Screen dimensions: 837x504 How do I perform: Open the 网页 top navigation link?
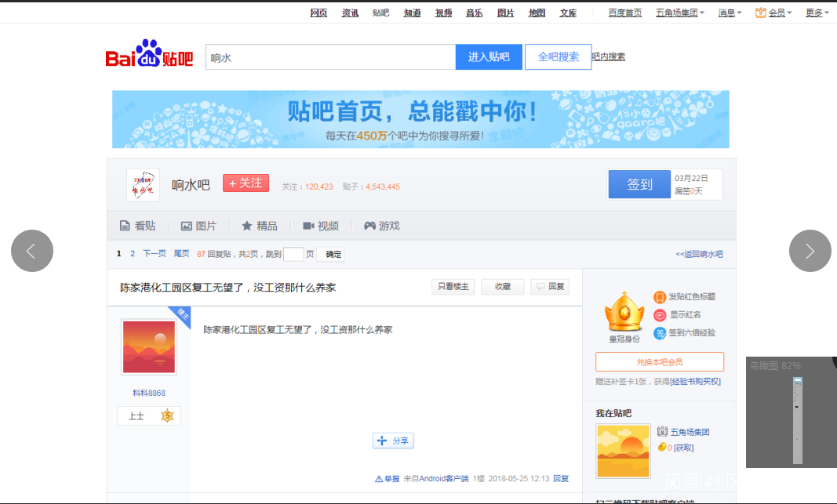click(x=318, y=13)
